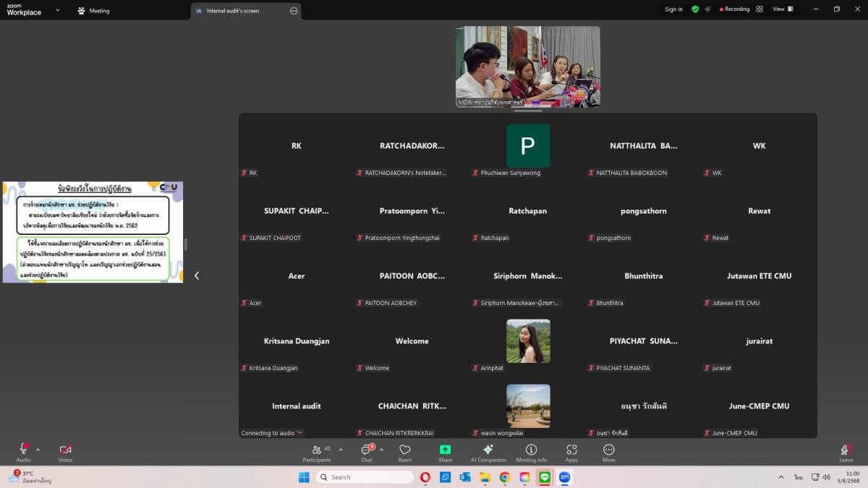Open AI Companion
The width and height of the screenshot is (868, 488).
click(488, 450)
